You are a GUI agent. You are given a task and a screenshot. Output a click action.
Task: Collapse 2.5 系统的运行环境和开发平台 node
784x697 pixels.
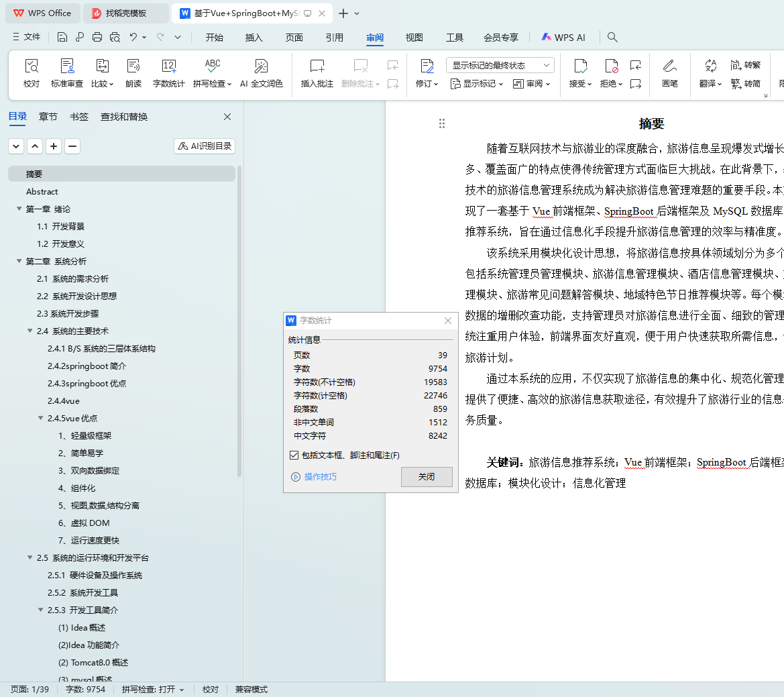(x=30, y=557)
